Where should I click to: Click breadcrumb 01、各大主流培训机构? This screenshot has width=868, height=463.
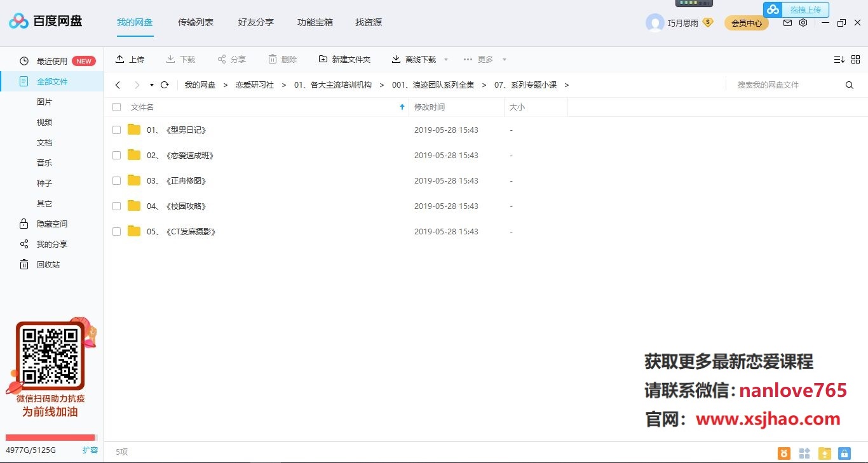(x=333, y=85)
